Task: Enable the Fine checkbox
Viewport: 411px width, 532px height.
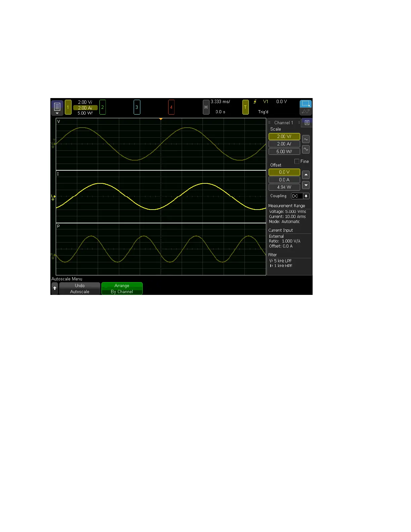Action: tap(297, 162)
